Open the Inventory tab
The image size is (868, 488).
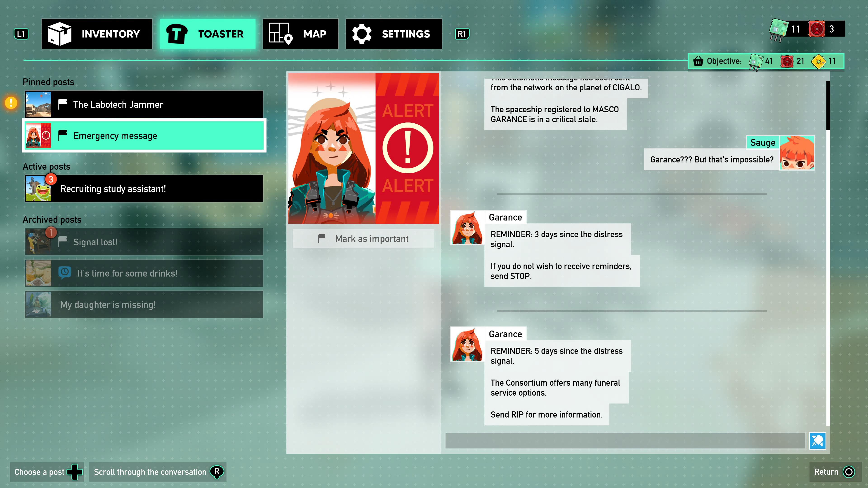pyautogui.click(x=97, y=34)
